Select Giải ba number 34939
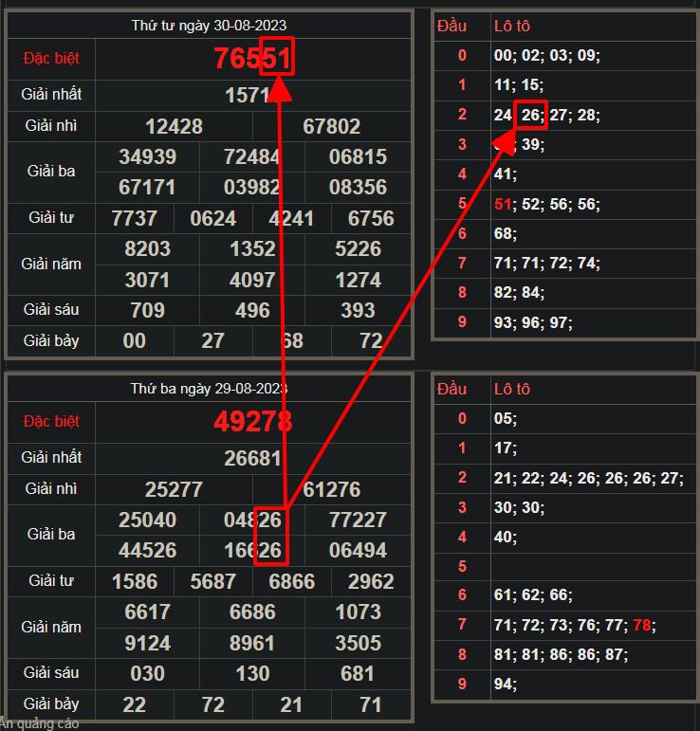The image size is (700, 731). [147, 156]
